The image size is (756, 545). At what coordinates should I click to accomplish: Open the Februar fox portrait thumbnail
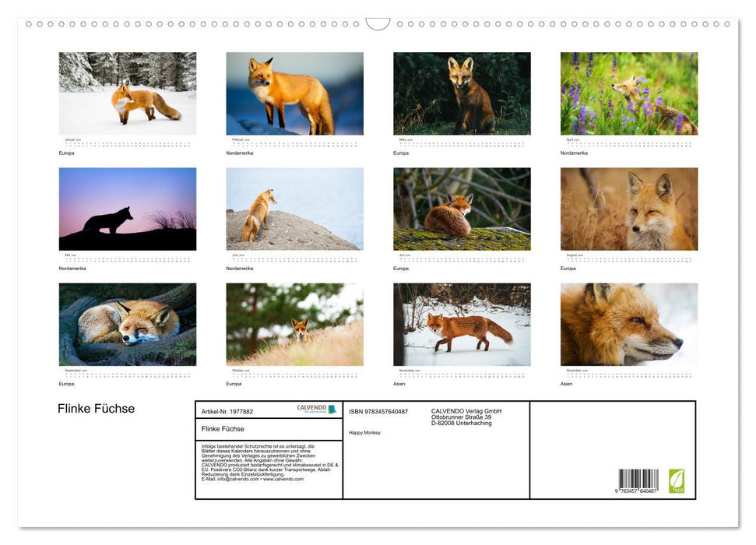point(294,93)
